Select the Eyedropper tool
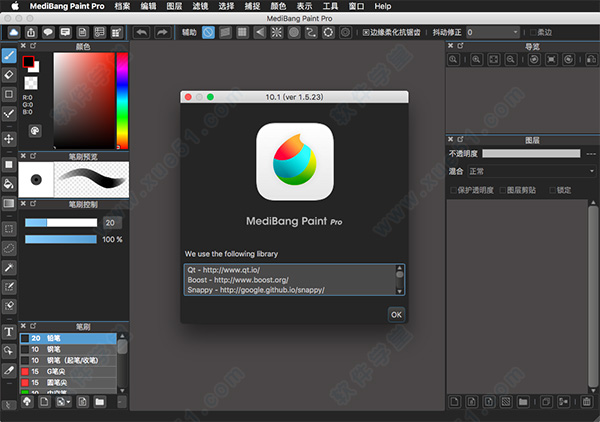Image resolution: width=600 pixels, height=422 pixels. tap(9, 370)
